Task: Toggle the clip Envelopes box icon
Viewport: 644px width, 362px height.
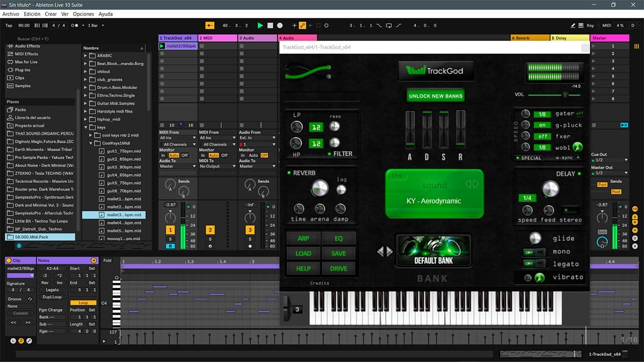Action: (29, 341)
